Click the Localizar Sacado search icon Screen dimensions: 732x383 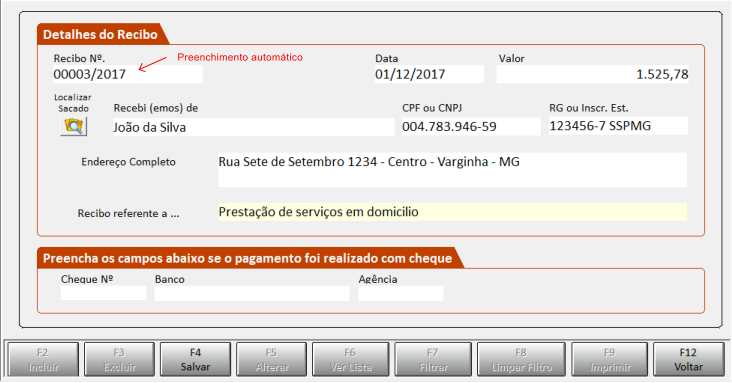[x=74, y=127]
